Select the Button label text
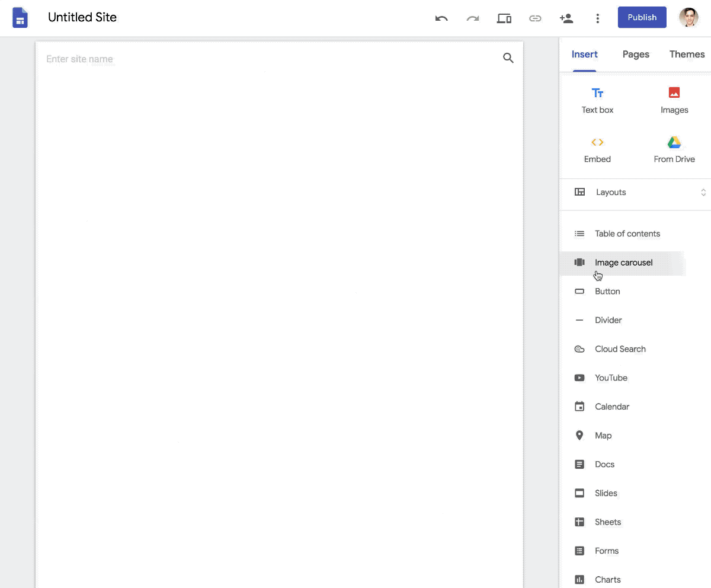This screenshot has height=588, width=711. pyautogui.click(x=607, y=292)
